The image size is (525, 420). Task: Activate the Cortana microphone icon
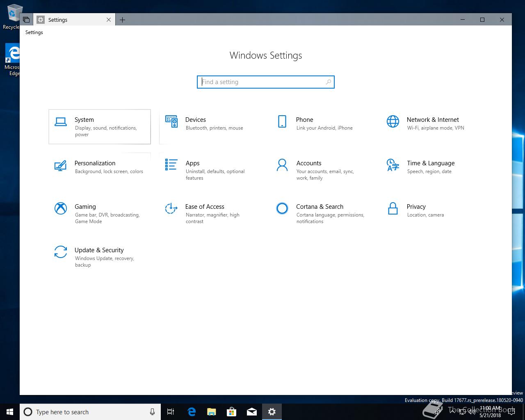[152, 412]
